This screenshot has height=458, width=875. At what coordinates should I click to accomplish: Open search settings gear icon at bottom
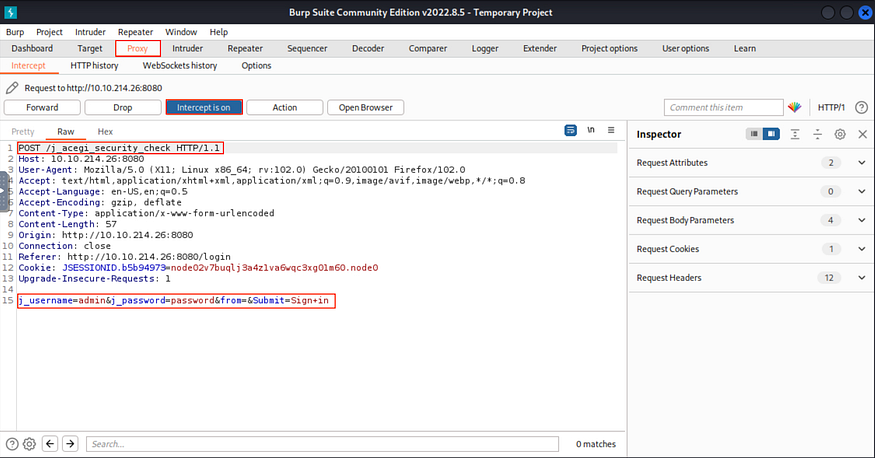[29, 444]
